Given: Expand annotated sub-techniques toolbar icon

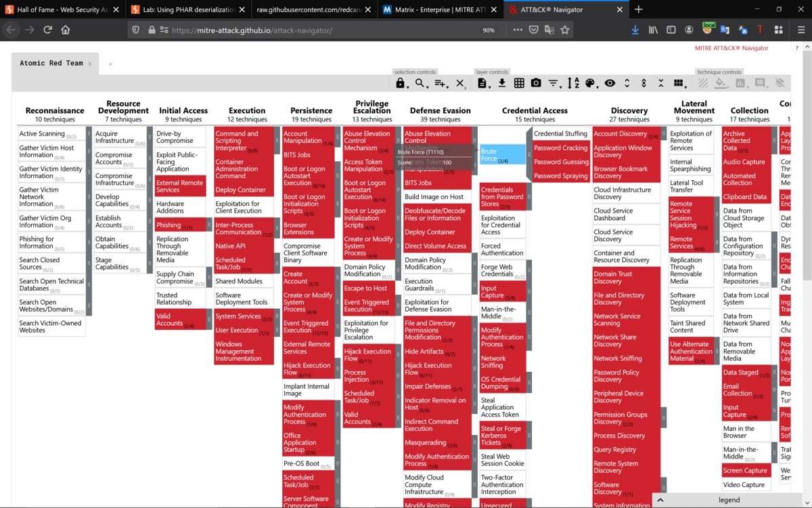Looking at the screenshot, I should pos(644,83).
